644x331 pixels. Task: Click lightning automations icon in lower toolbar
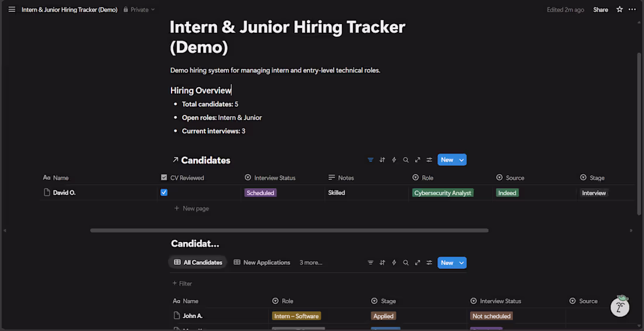(x=394, y=262)
